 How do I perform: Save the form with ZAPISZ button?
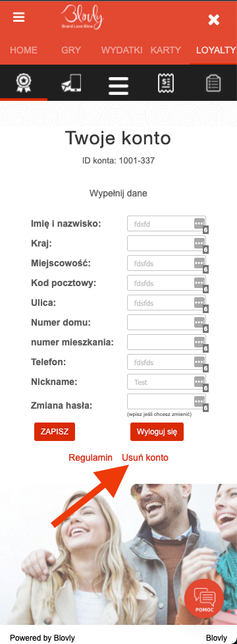[55, 431]
